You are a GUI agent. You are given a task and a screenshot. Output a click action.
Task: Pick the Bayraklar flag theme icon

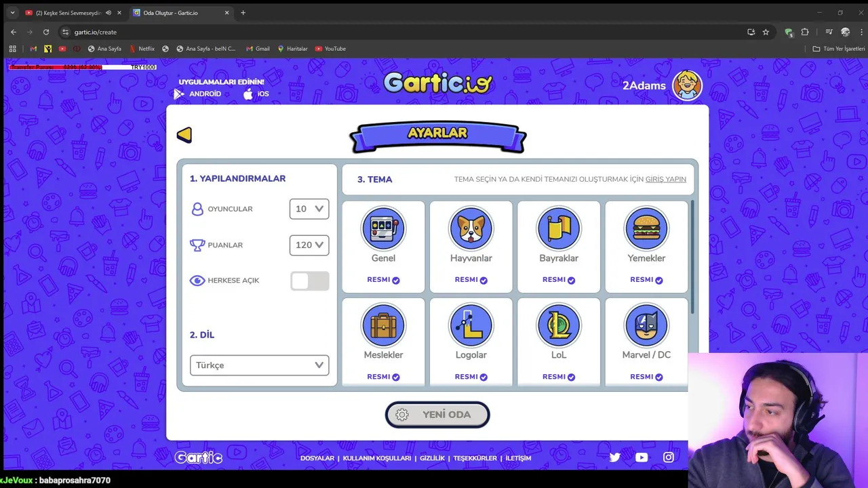(x=559, y=228)
